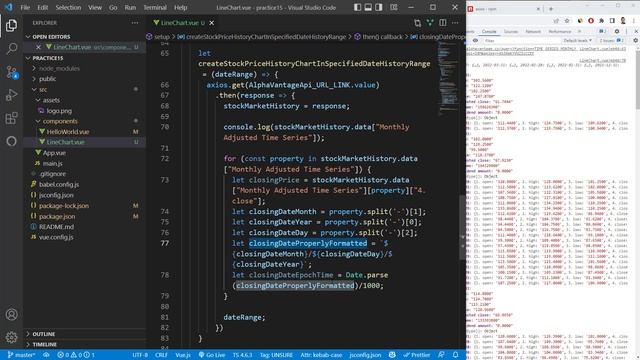Screen dimensions: 640x360
Task: Open the View menu
Action: coord(95,7)
